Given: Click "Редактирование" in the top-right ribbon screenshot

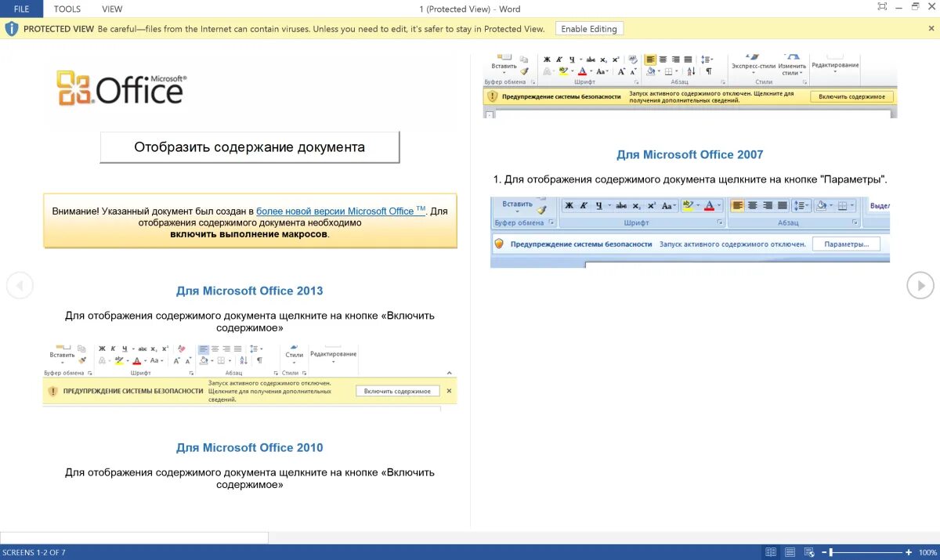Looking at the screenshot, I should (835, 65).
